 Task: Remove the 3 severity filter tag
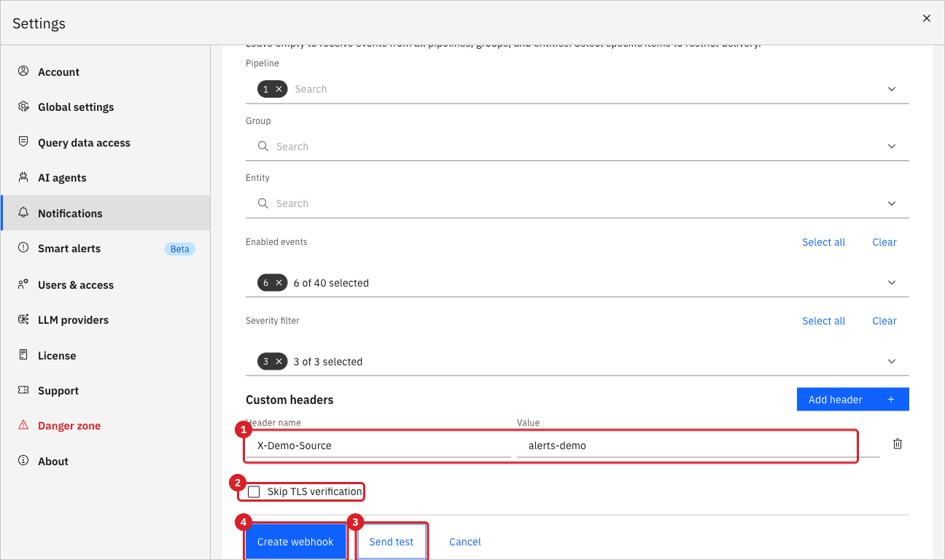coord(279,362)
